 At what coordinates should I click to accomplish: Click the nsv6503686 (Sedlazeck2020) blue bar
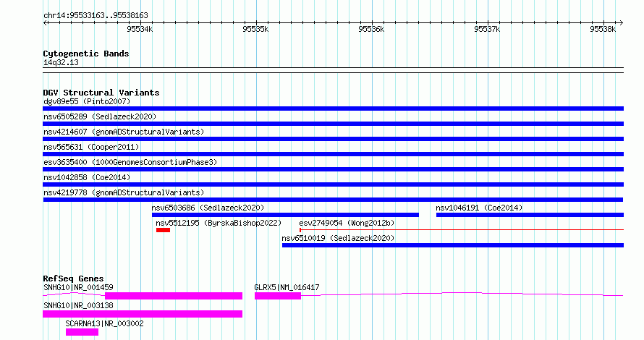[x=285, y=215]
